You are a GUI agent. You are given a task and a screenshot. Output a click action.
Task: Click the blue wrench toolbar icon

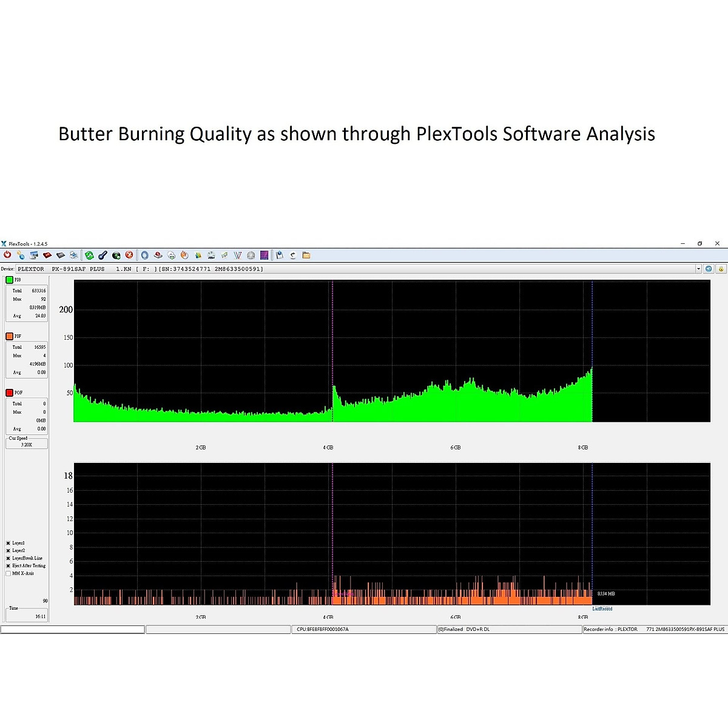(103, 255)
